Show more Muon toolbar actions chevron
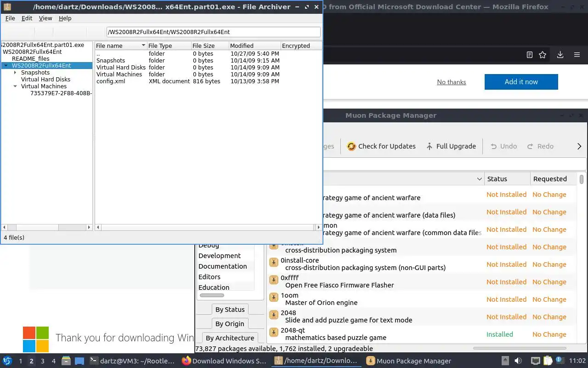 579,146
